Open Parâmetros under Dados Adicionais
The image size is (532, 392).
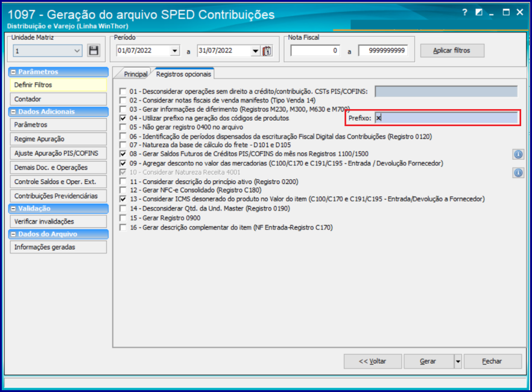59,125
